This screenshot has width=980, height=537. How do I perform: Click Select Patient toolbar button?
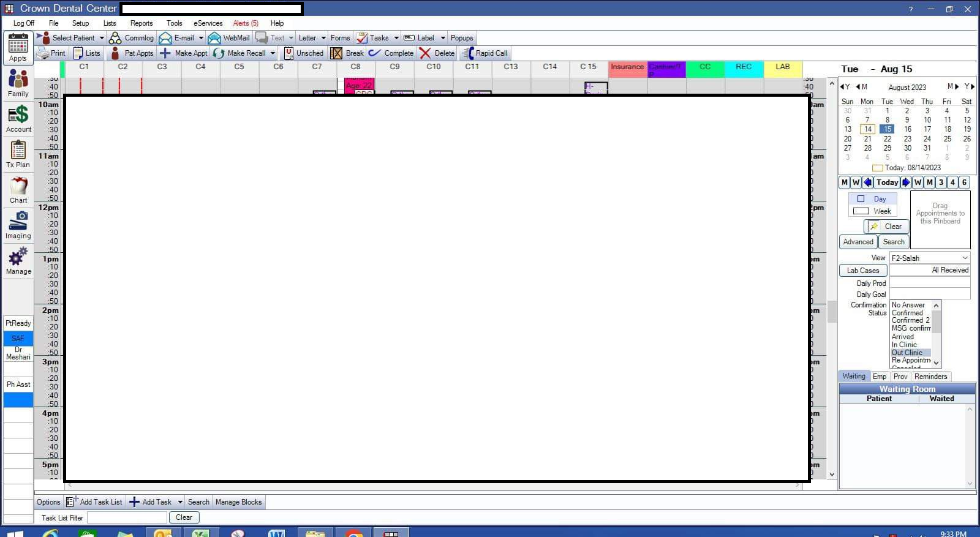66,38
